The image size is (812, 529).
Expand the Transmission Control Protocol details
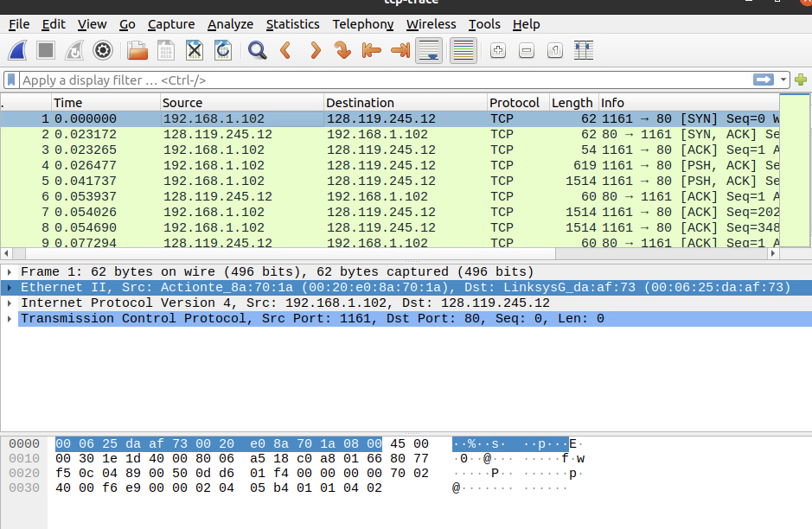pos(9,318)
